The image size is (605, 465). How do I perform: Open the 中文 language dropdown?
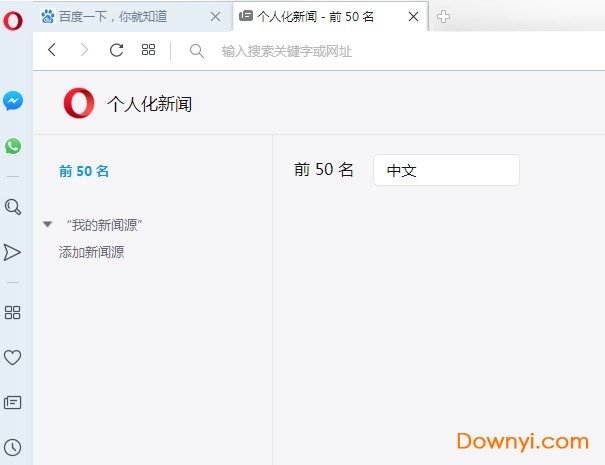[x=446, y=170]
